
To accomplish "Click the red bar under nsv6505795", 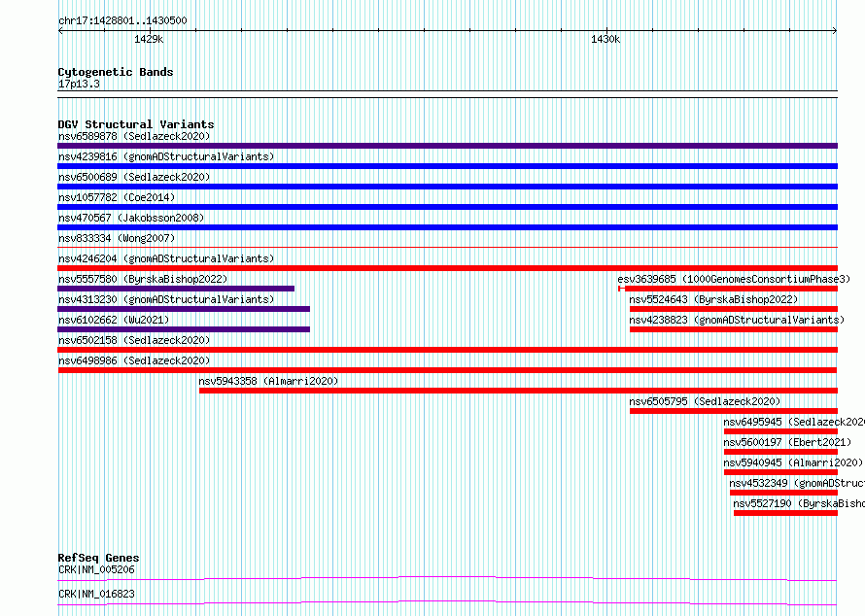I will coord(734,411).
